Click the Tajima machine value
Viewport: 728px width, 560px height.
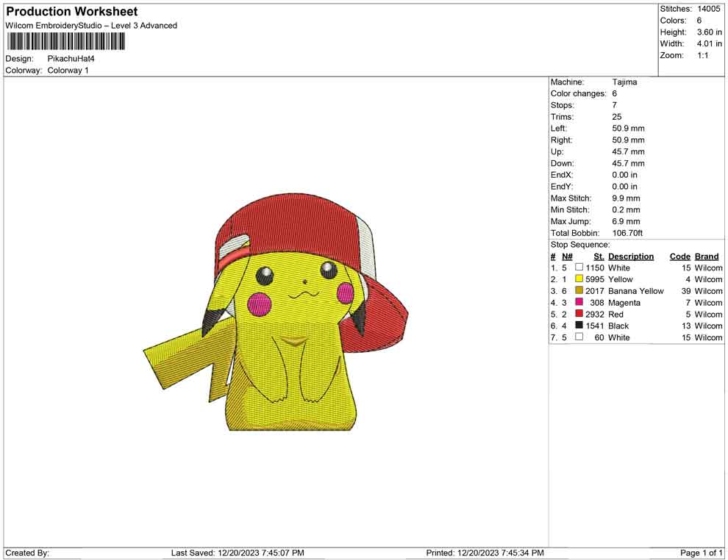click(624, 82)
